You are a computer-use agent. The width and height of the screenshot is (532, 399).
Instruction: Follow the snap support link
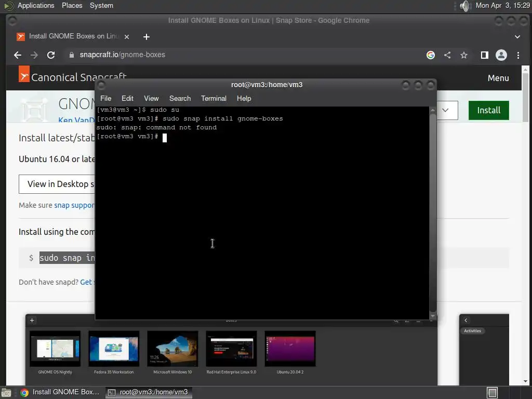point(74,205)
